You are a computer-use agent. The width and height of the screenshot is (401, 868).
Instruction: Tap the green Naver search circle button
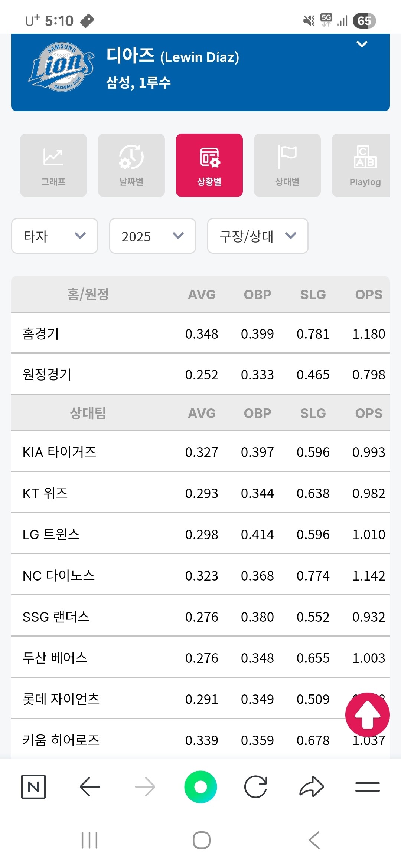click(200, 786)
